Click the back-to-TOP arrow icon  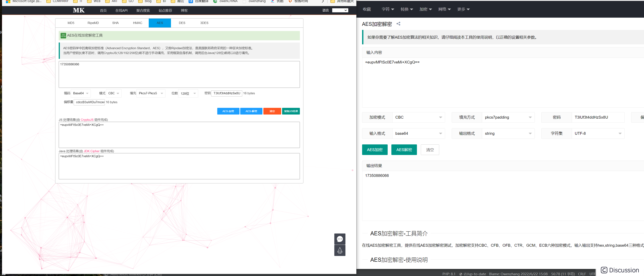pyautogui.click(x=340, y=250)
